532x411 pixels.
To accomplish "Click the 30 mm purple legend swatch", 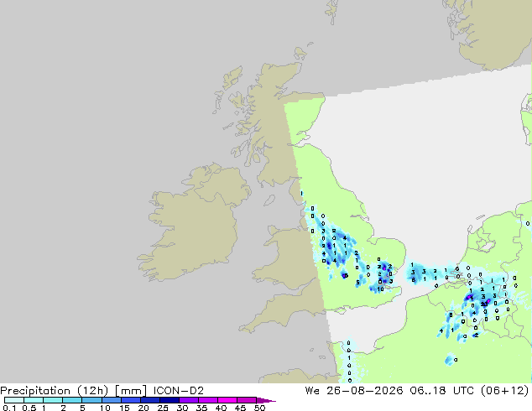I will coord(188,400).
